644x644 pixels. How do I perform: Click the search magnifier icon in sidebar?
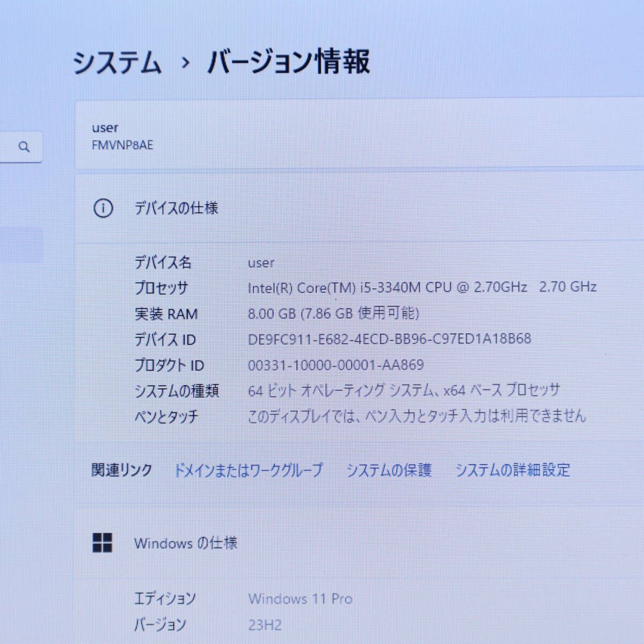24,147
